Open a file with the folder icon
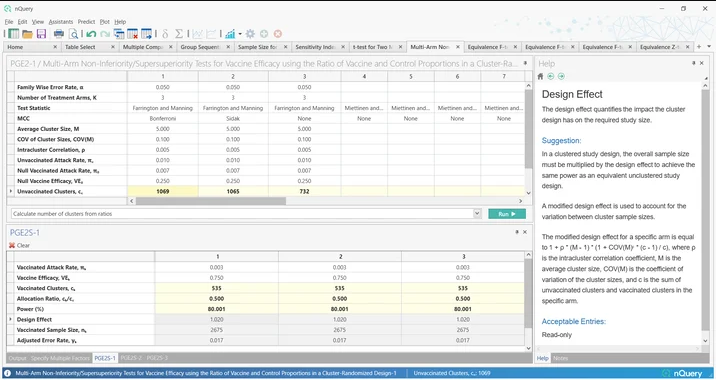Viewport: 716px width, 380px height. pos(27,34)
